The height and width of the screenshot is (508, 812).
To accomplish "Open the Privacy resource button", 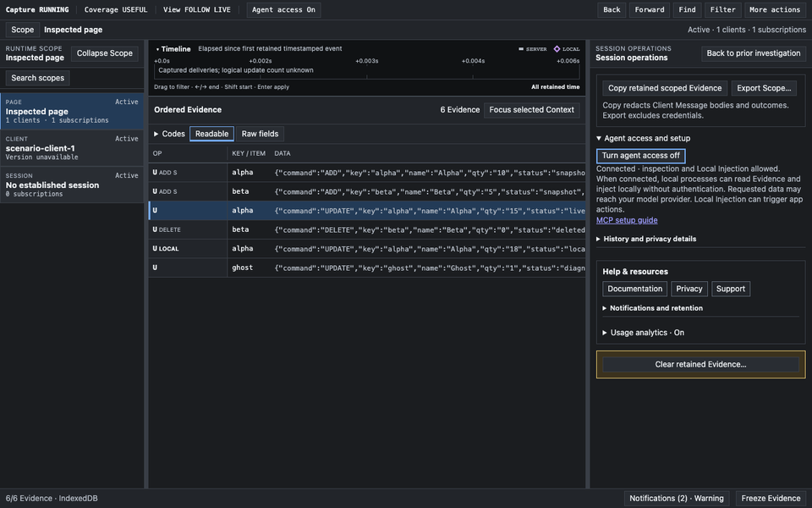I will pyautogui.click(x=689, y=289).
